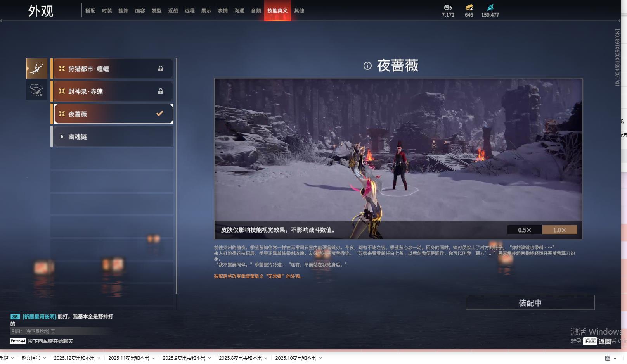
Task: Open the 2025.9卖出去和不出 sheet tab
Action: pos(184,358)
